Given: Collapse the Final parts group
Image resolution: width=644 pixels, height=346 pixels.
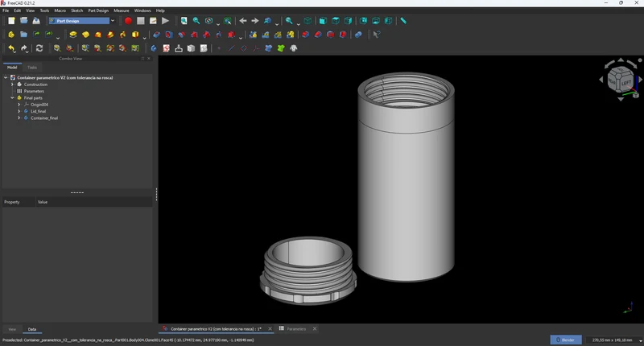Looking at the screenshot, I should [12, 98].
